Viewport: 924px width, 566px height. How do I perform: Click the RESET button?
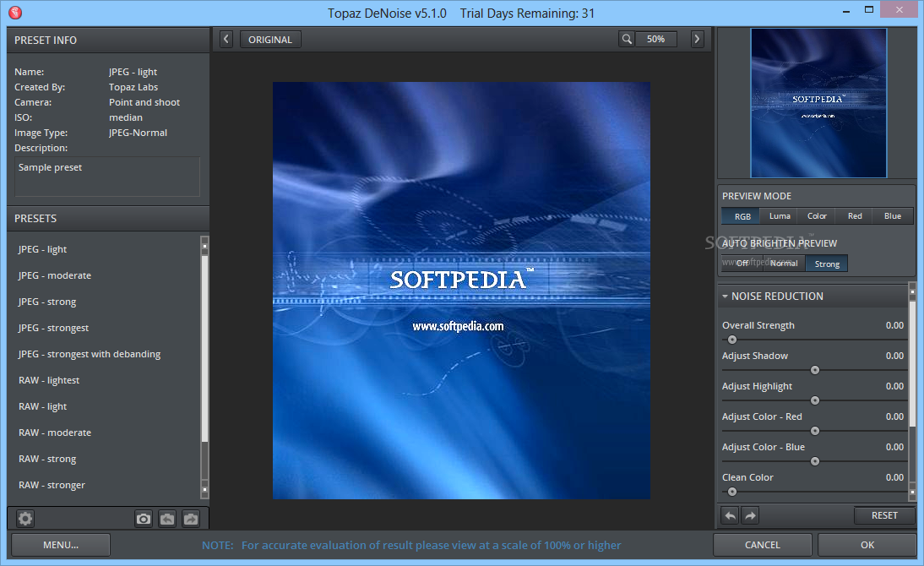point(884,515)
